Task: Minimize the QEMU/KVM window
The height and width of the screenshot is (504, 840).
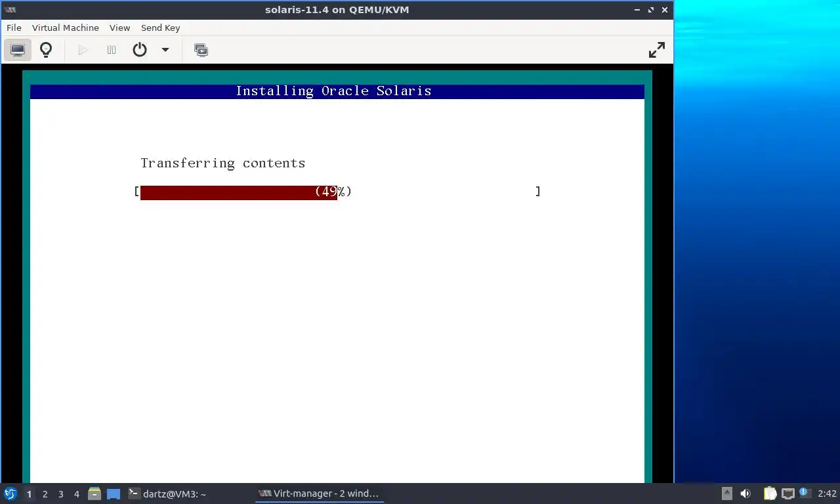Action: 637,10
